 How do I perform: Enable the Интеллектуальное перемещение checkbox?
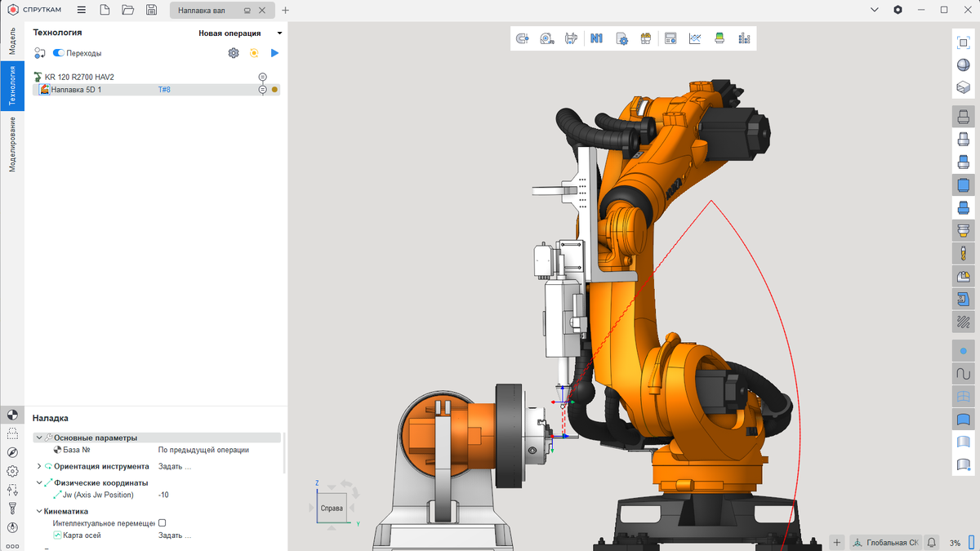coord(162,522)
